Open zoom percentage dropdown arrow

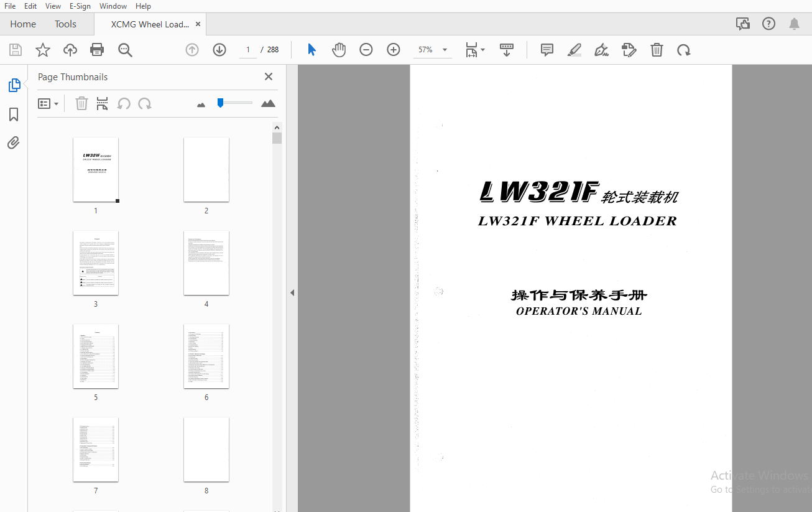(445, 50)
